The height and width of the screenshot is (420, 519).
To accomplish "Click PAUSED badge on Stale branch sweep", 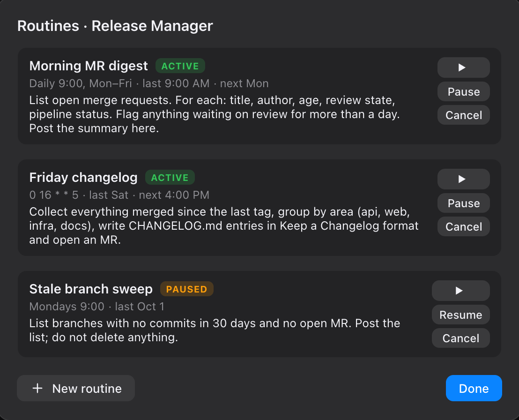I will pyautogui.click(x=187, y=289).
